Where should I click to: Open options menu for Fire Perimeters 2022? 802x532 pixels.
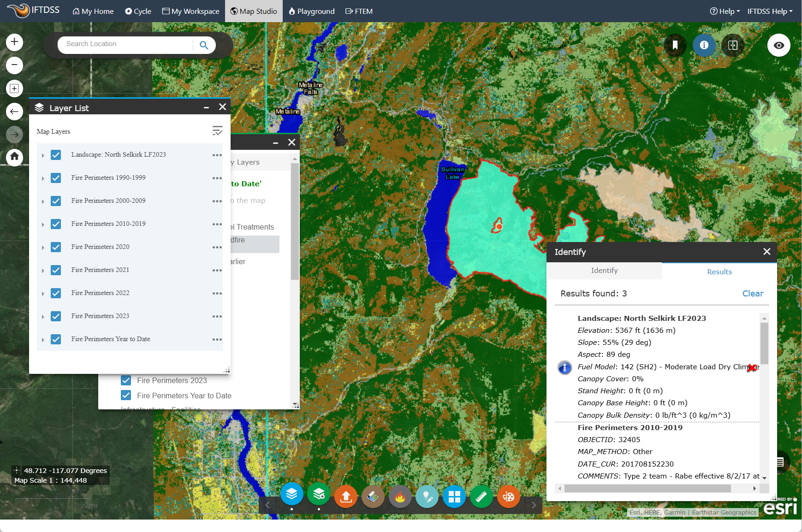coord(217,293)
